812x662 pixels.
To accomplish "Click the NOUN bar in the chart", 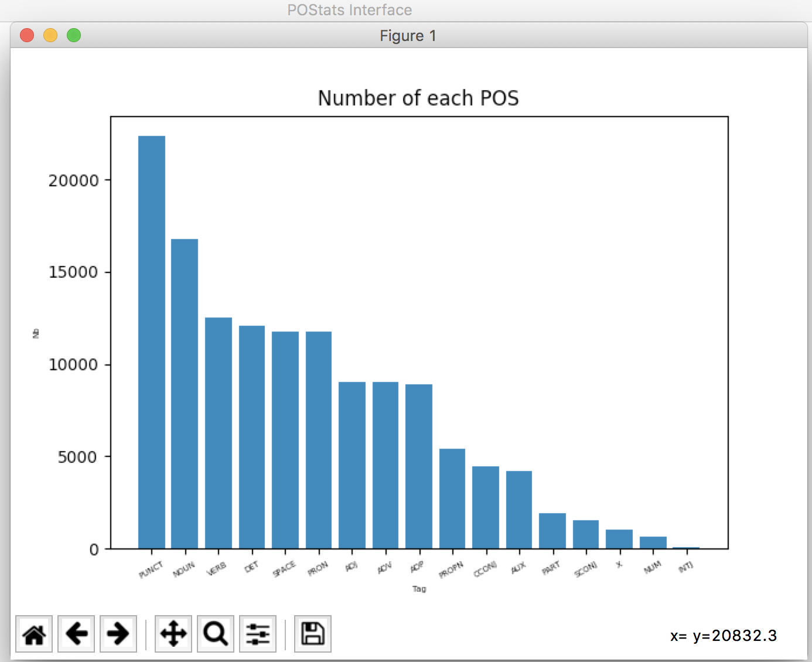I will coord(185,394).
